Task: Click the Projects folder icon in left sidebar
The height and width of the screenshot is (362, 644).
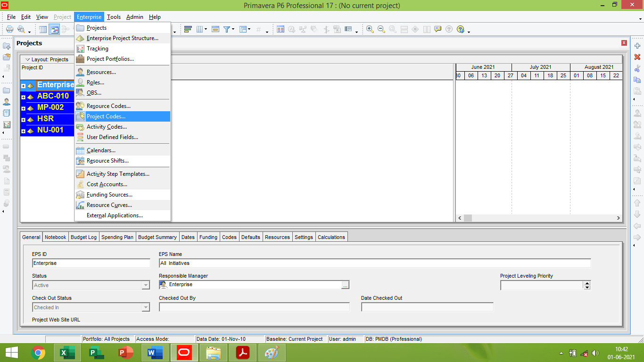Action: click(7, 90)
